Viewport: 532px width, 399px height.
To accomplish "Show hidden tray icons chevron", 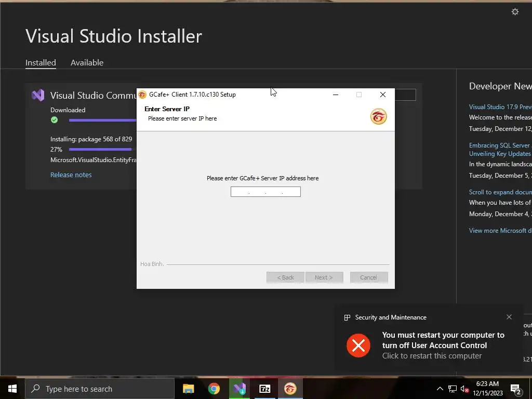I will click(x=440, y=389).
